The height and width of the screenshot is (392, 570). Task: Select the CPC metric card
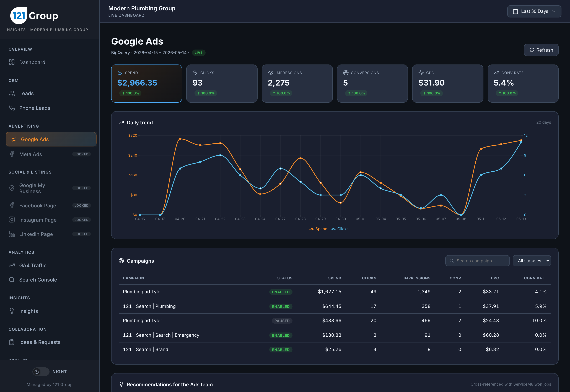point(448,84)
